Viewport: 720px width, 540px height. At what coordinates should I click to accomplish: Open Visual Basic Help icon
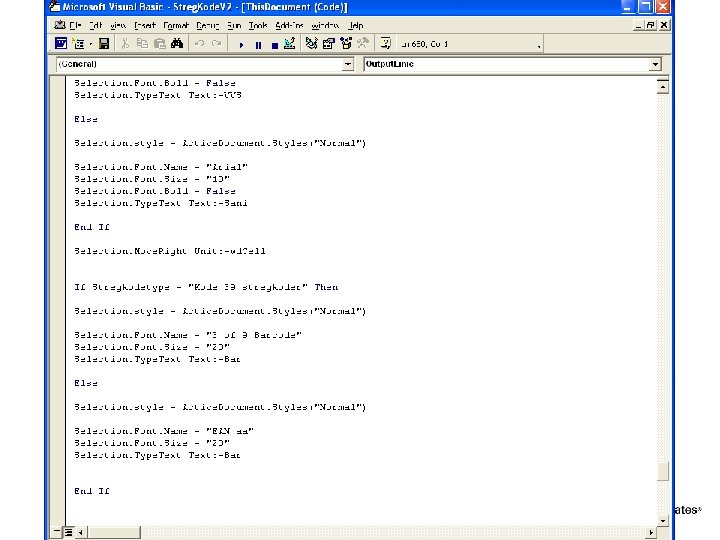[x=385, y=44]
